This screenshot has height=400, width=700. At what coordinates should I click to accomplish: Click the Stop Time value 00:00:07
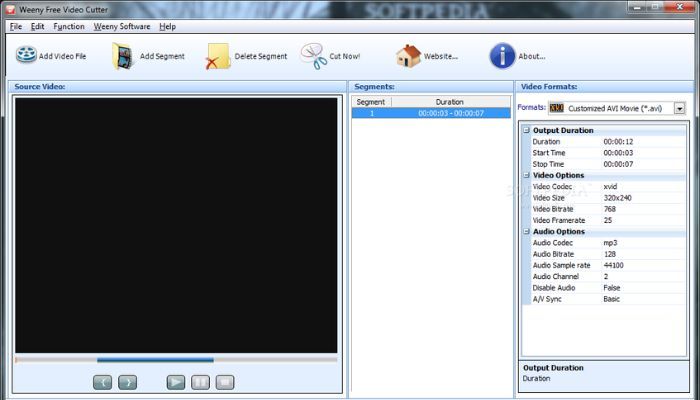point(618,164)
